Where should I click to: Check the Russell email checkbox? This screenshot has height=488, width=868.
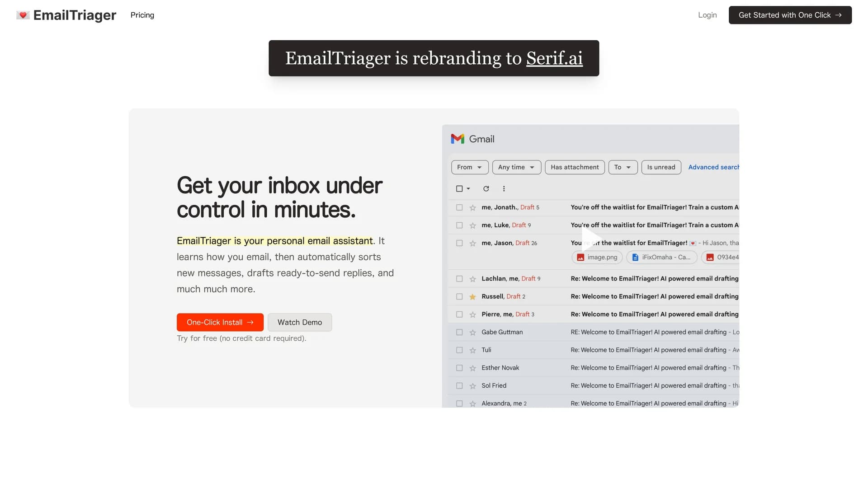coord(459,296)
